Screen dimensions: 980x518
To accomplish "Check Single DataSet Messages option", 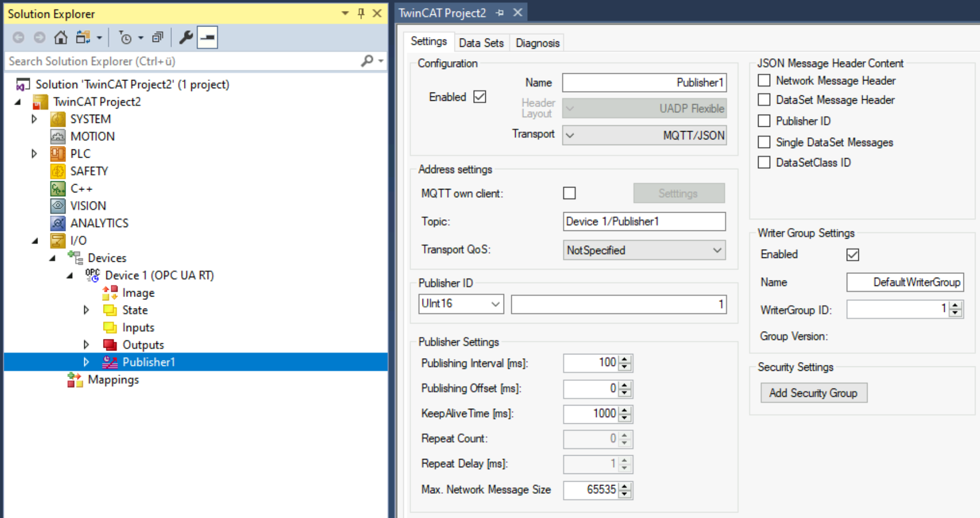I will coord(764,142).
